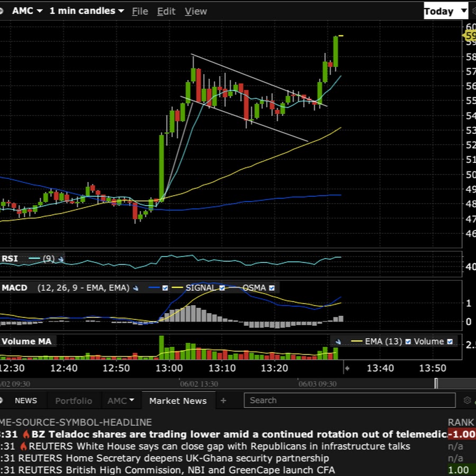Viewport: 476px width, 476px height.
Task: Open the AMC symbol dropdown
Action: coord(27,11)
